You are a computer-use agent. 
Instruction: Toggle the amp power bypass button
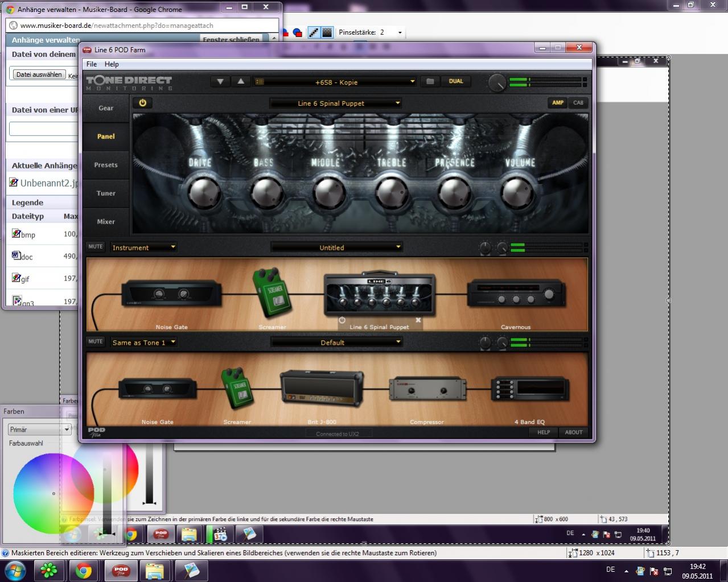tap(142, 103)
